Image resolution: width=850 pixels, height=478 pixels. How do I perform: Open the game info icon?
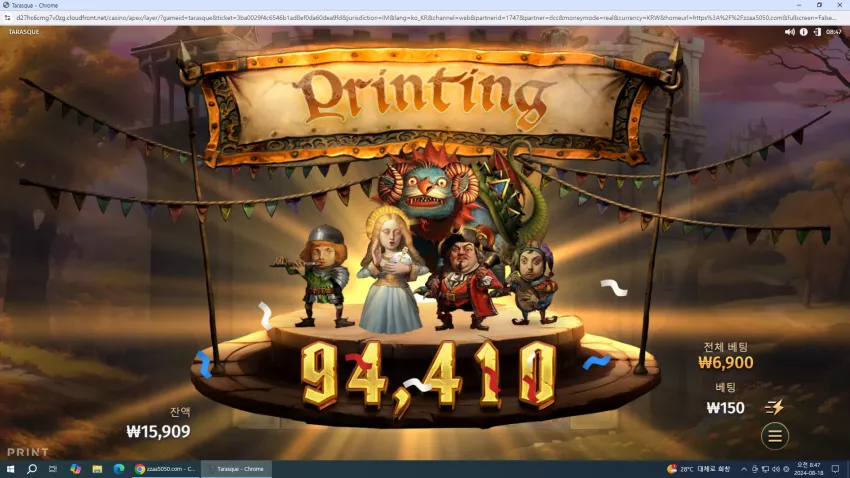pos(803,32)
